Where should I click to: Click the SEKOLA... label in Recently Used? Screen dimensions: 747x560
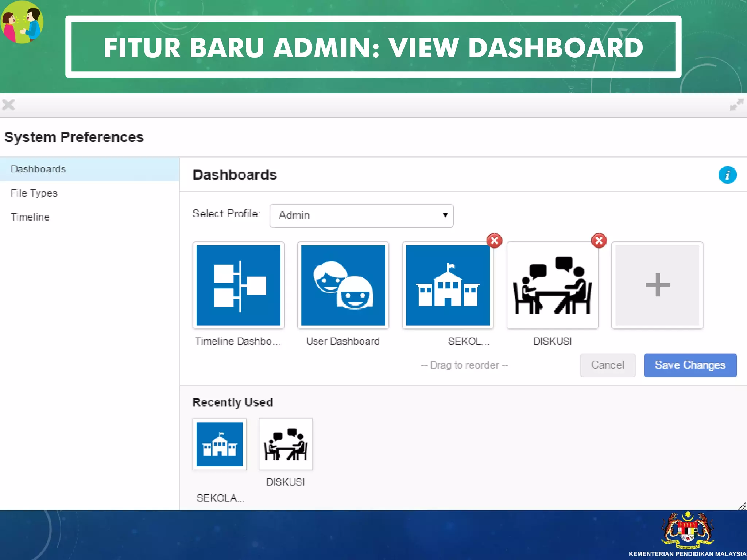pos(220,498)
